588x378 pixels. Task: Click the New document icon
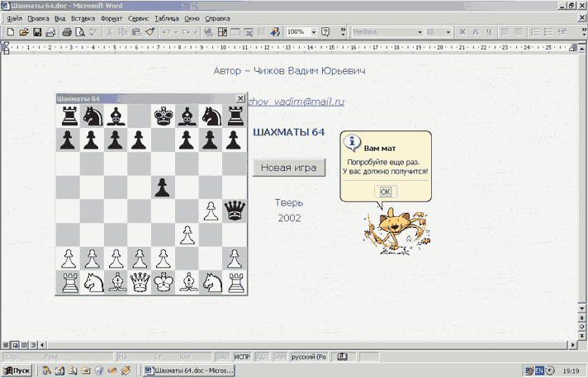coord(10,32)
